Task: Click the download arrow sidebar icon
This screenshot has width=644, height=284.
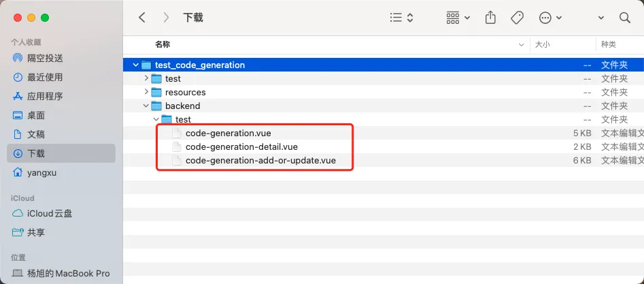Action: pos(18,153)
